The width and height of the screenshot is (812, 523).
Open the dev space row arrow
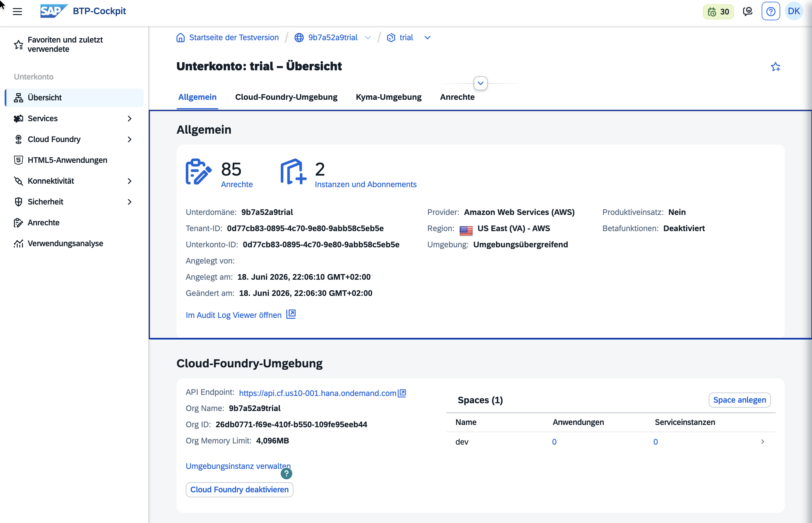(x=763, y=441)
